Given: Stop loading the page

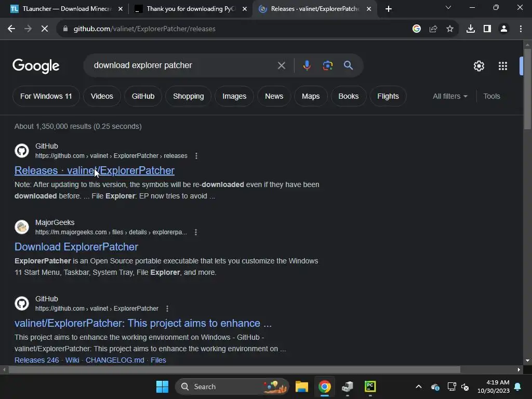Looking at the screenshot, I should (45, 29).
